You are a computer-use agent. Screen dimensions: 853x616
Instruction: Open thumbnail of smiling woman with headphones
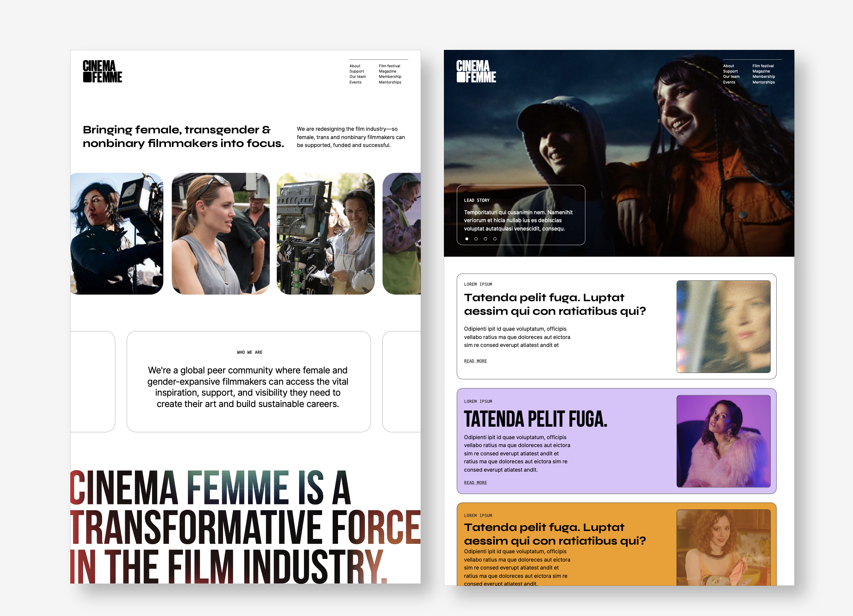(326, 234)
